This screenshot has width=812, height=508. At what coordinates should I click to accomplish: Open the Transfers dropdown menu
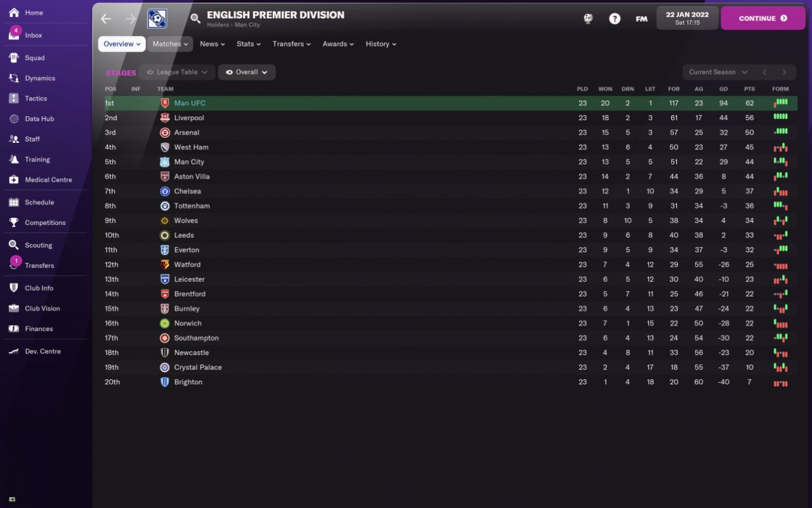(291, 44)
